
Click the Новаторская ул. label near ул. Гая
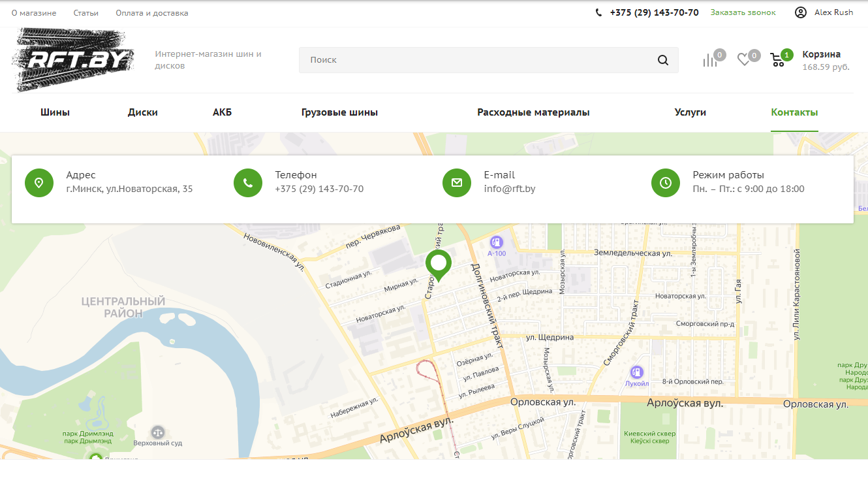coord(681,296)
